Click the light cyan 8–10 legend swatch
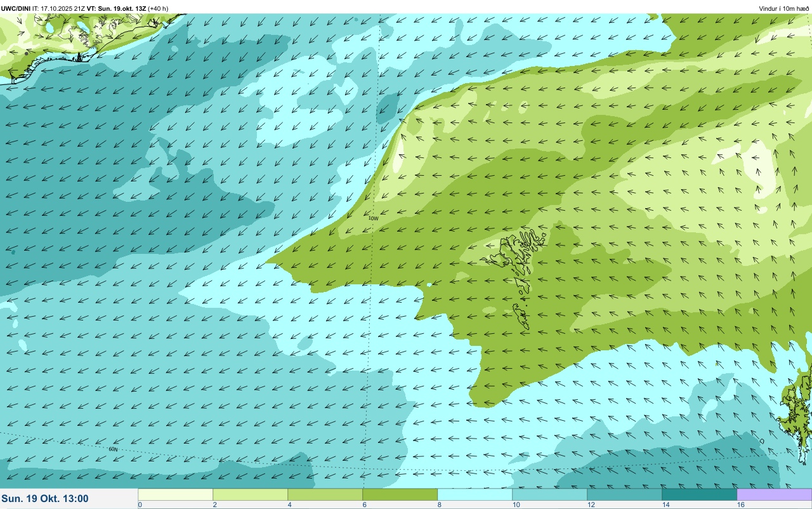The width and height of the screenshot is (812, 509). pos(475,494)
